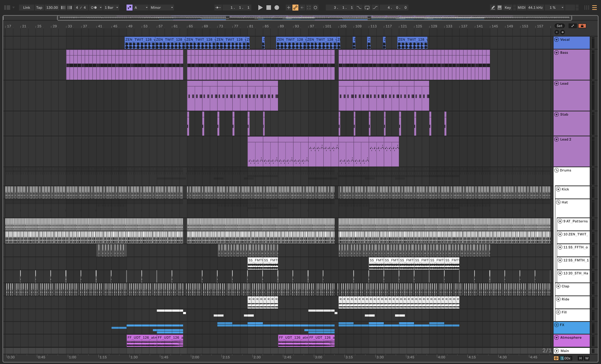Image resolution: width=601 pixels, height=364 pixels.
Task: Click the 130.00 tempo field
Action: (x=52, y=8)
